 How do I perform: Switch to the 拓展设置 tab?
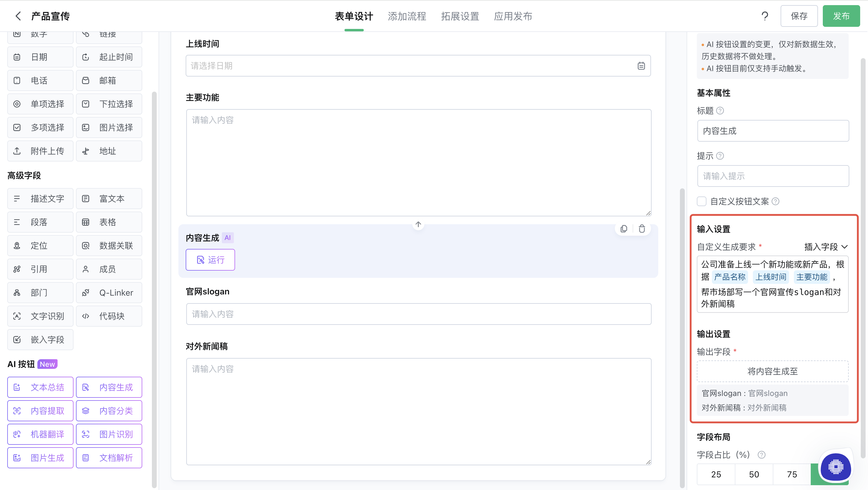point(460,16)
